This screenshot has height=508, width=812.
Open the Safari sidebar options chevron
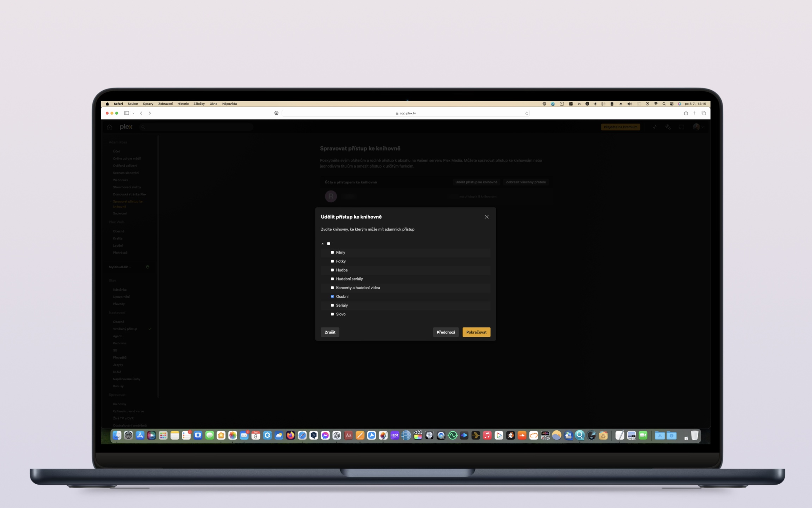click(134, 113)
